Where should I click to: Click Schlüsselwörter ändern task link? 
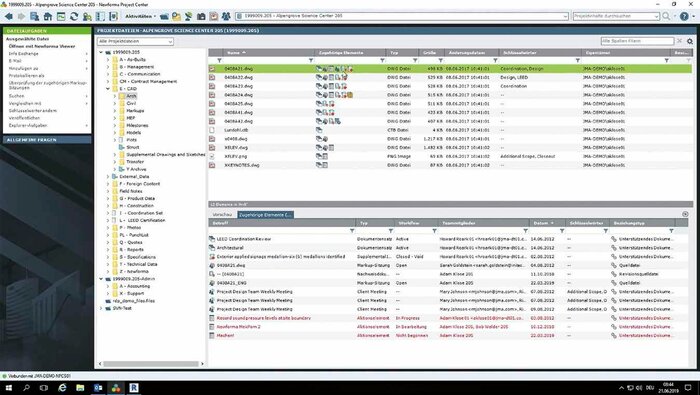pos(33,111)
